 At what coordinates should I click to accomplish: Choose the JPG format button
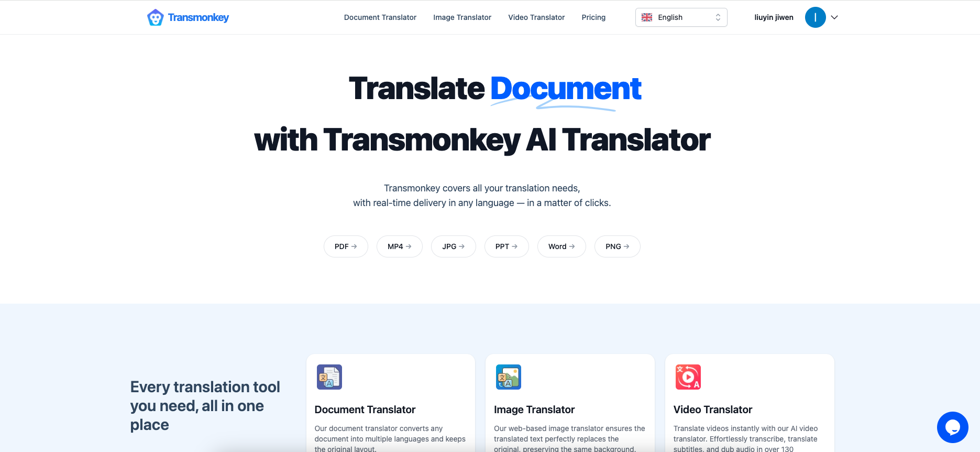[x=454, y=246]
